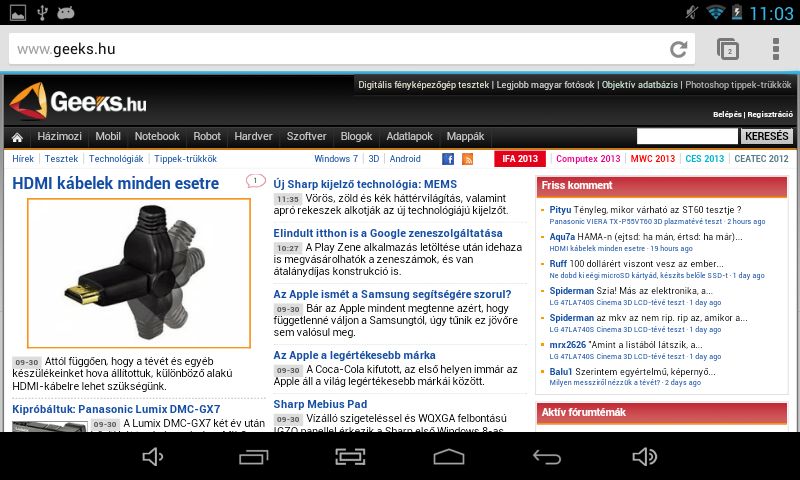800x480 pixels.
Task: Open the recent apps button
Action: pyautogui.click(x=254, y=457)
